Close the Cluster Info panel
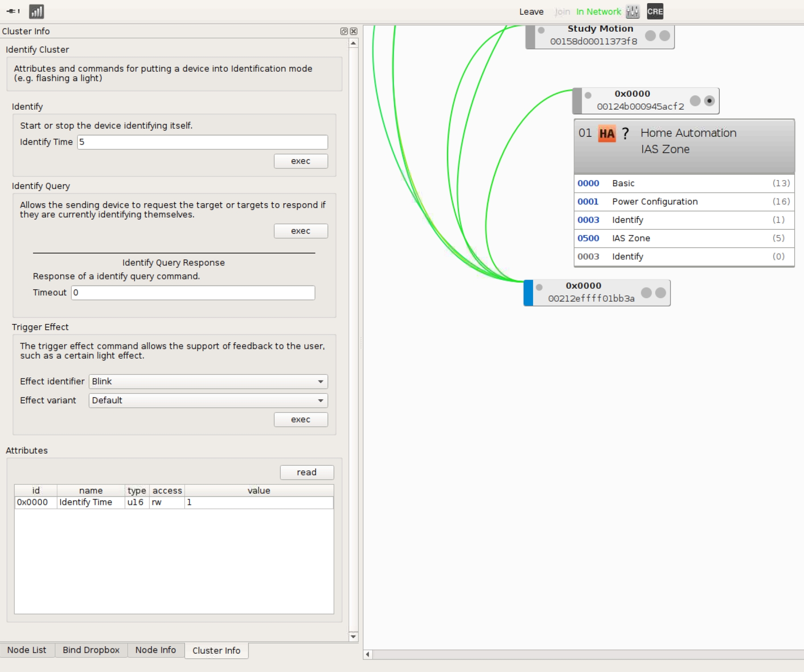Screen dimensions: 804x672 click(x=353, y=31)
